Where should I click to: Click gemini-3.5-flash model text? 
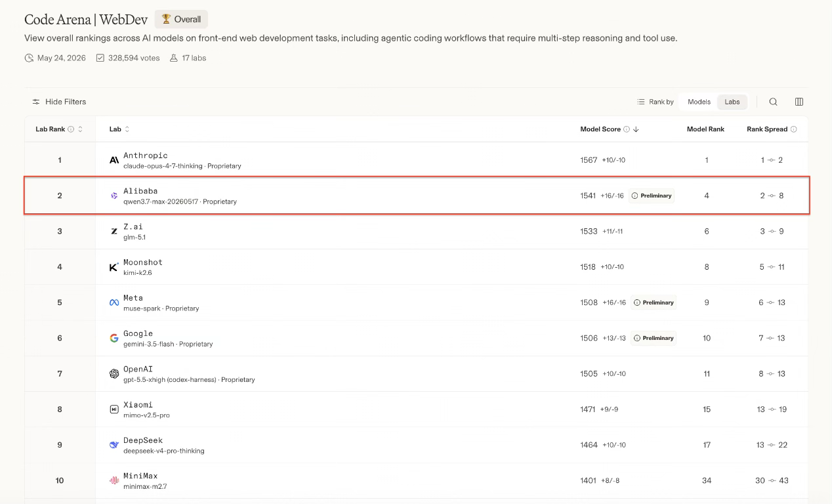tap(149, 344)
